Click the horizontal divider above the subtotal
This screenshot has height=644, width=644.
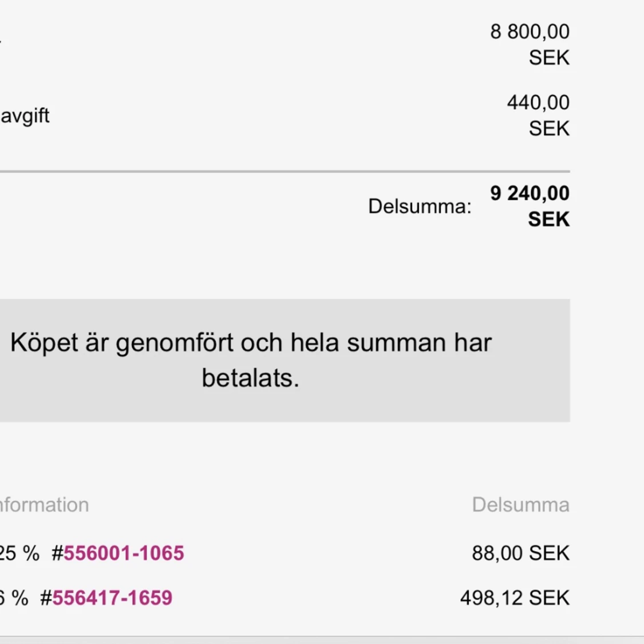(x=285, y=171)
